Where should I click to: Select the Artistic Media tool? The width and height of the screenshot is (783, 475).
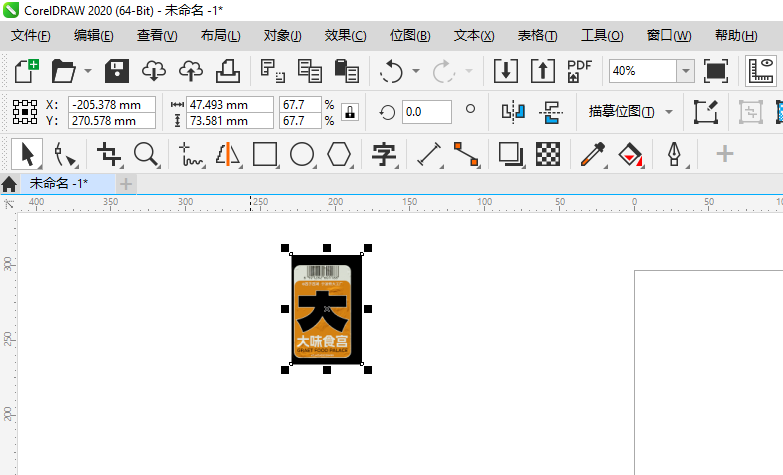point(228,154)
